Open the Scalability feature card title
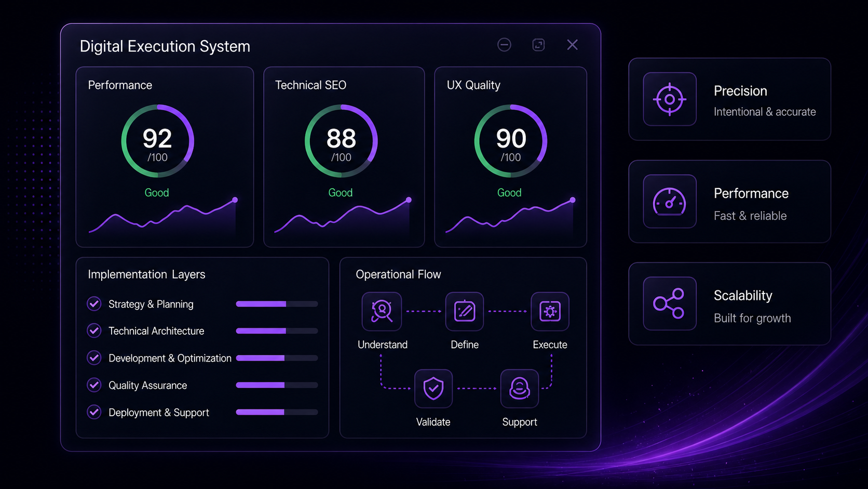The height and width of the screenshot is (489, 868). [743, 296]
